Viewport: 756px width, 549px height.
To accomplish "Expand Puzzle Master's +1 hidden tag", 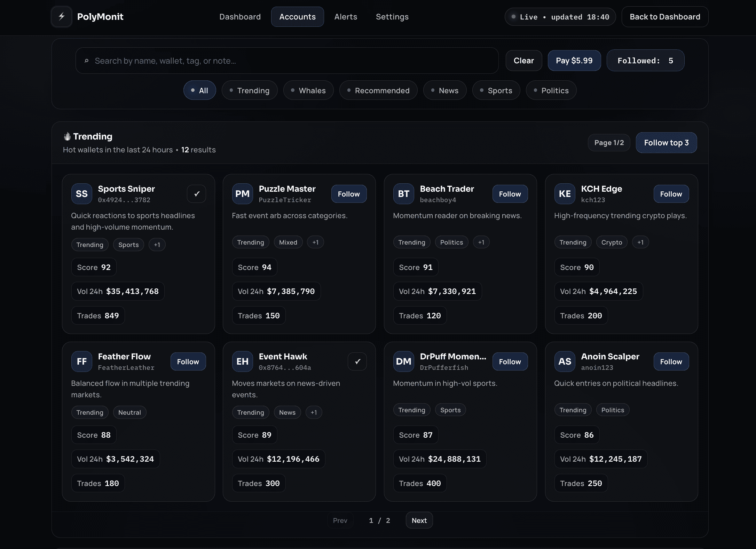I will tap(315, 242).
